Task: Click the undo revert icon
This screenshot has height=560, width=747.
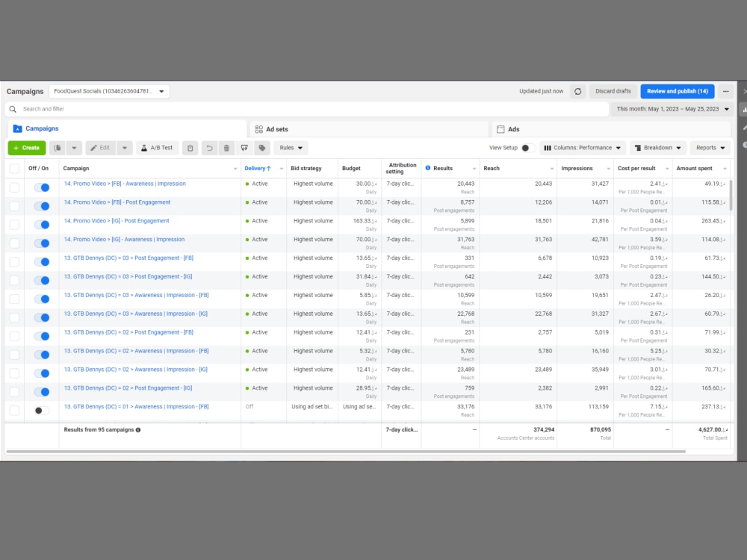Action: pyautogui.click(x=209, y=147)
